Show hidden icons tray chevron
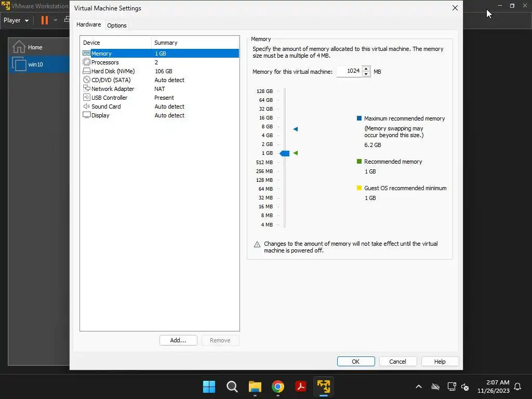Screen dimensions: 532x399 pos(419,387)
